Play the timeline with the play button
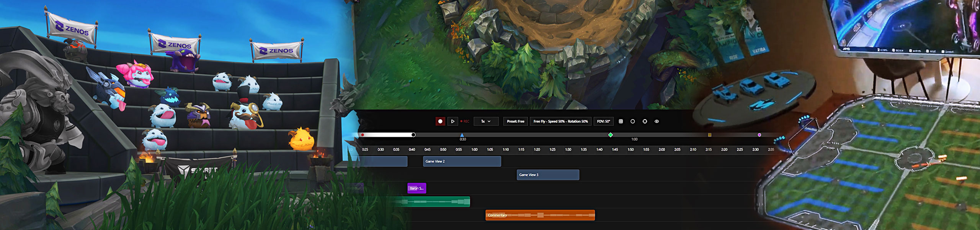The width and height of the screenshot is (980, 230). pos(452,121)
